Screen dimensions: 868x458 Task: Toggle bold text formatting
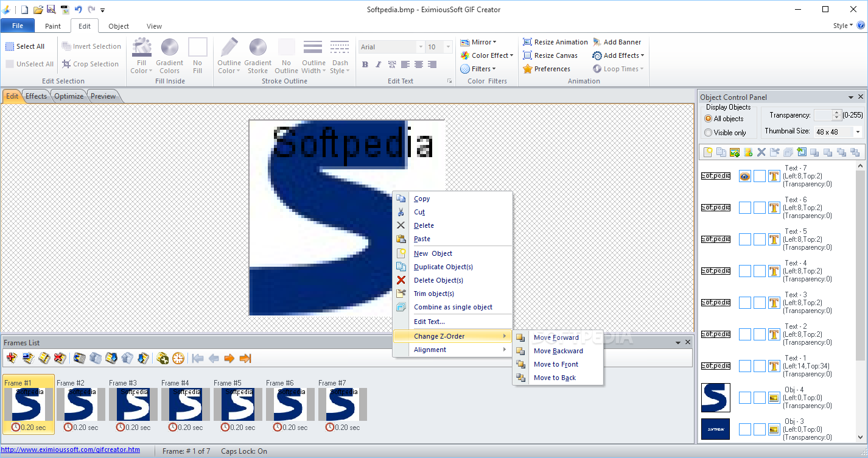[365, 65]
